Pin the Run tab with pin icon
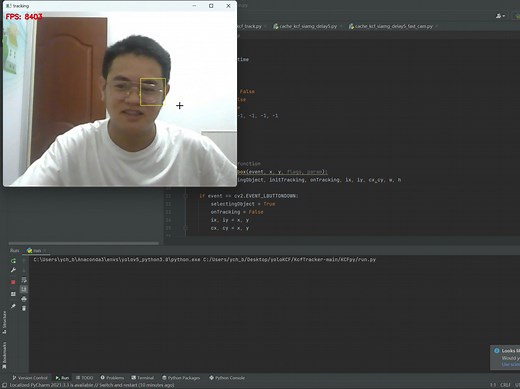The width and height of the screenshot is (520, 389). 13,306
